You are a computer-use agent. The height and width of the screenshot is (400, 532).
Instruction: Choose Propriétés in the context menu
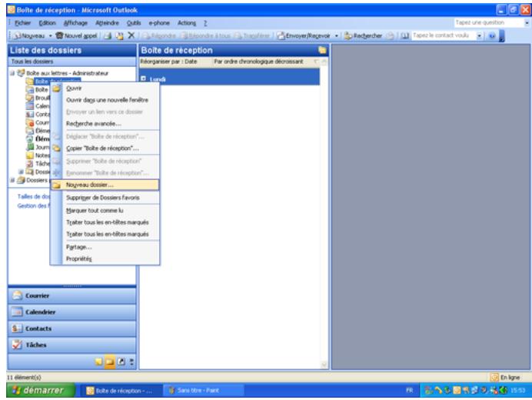click(x=105, y=258)
